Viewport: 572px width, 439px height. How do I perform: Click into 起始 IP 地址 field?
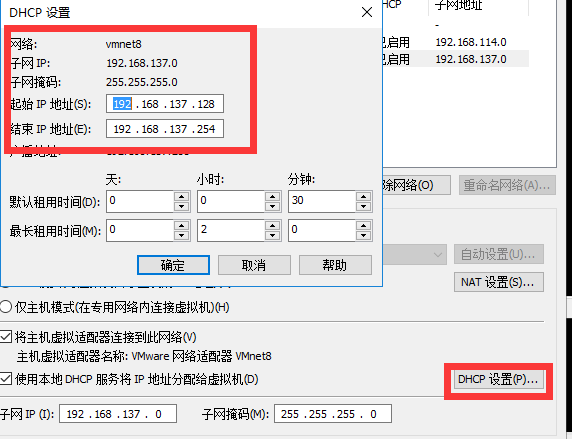(x=165, y=104)
